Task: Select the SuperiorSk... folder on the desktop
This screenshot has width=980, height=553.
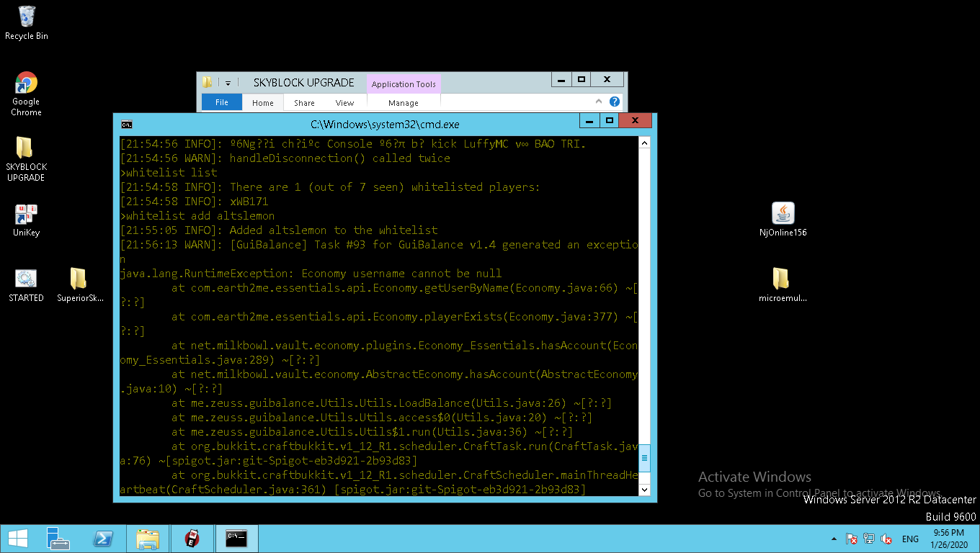Action: click(80, 285)
